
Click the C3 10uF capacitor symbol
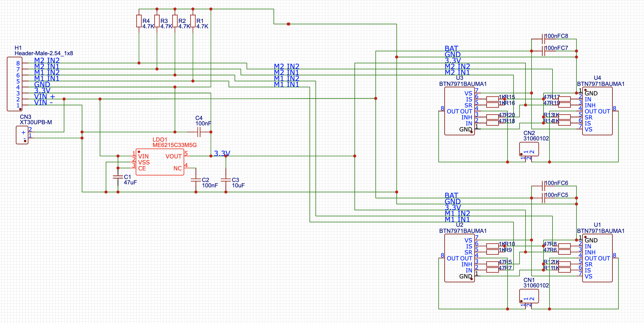pyautogui.click(x=226, y=180)
